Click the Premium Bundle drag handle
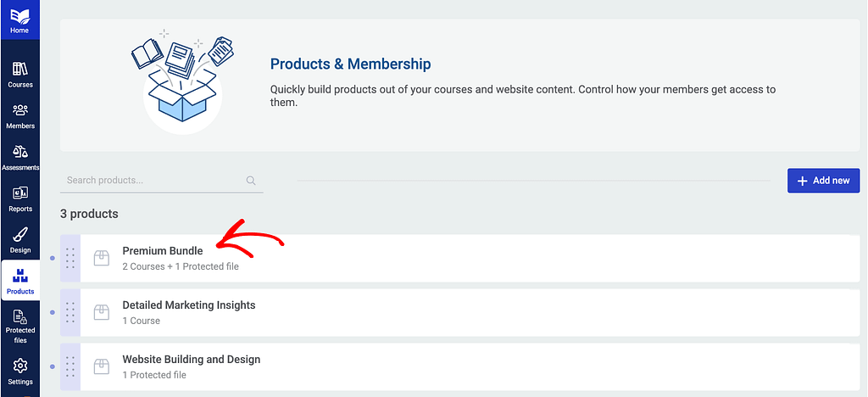868x397 pixels. pyautogui.click(x=70, y=258)
